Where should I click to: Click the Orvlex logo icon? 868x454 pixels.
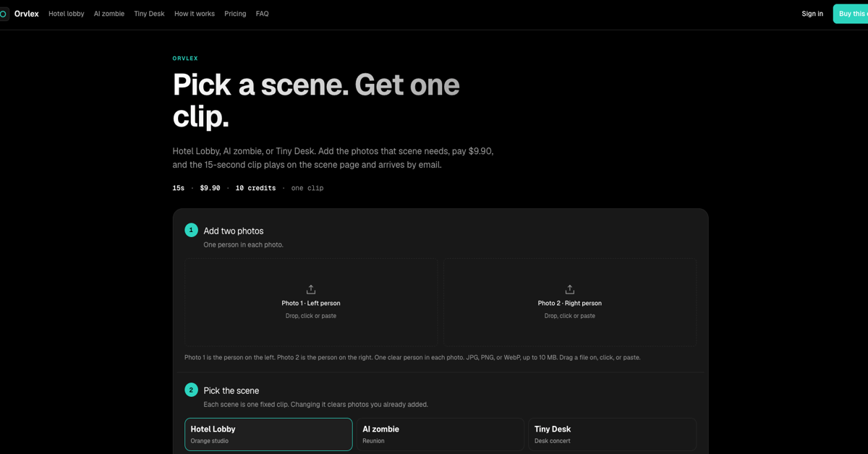(x=3, y=14)
